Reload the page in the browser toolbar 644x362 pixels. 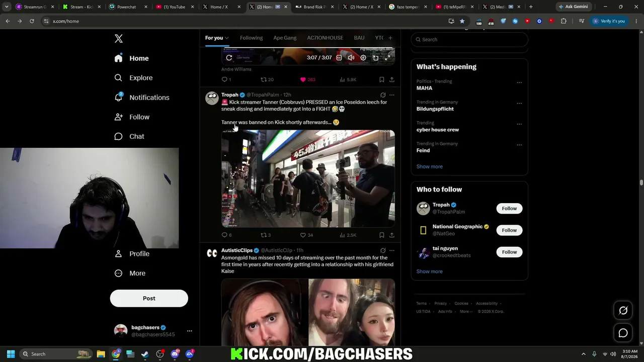click(x=32, y=21)
